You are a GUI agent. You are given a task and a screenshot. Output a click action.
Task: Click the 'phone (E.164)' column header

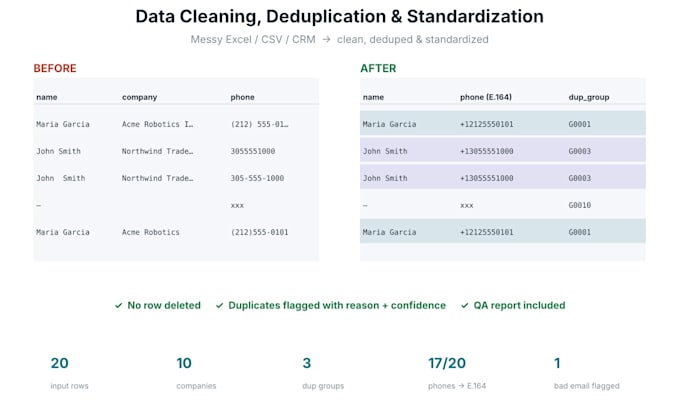tap(486, 97)
